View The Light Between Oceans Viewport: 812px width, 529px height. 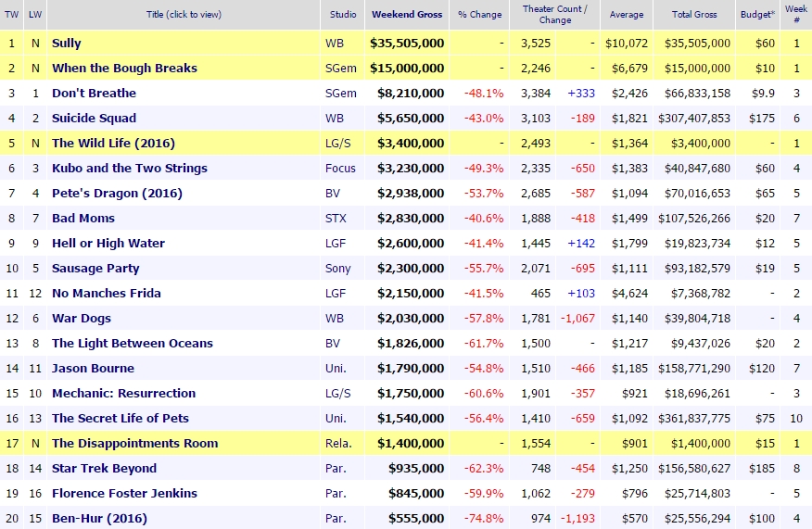click(x=132, y=343)
